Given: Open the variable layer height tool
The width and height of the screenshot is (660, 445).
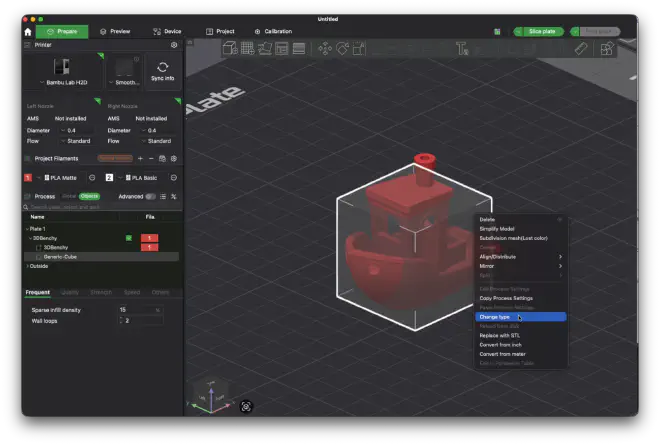Looking at the screenshot, I should tap(299, 48).
